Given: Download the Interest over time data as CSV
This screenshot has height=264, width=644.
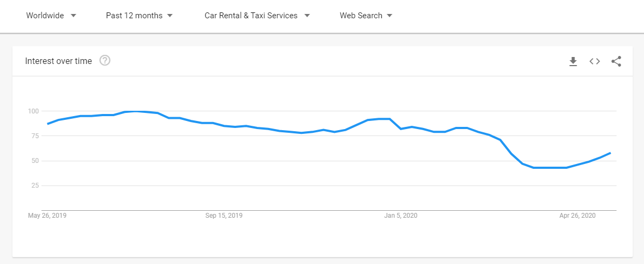Looking at the screenshot, I should pyautogui.click(x=573, y=61).
